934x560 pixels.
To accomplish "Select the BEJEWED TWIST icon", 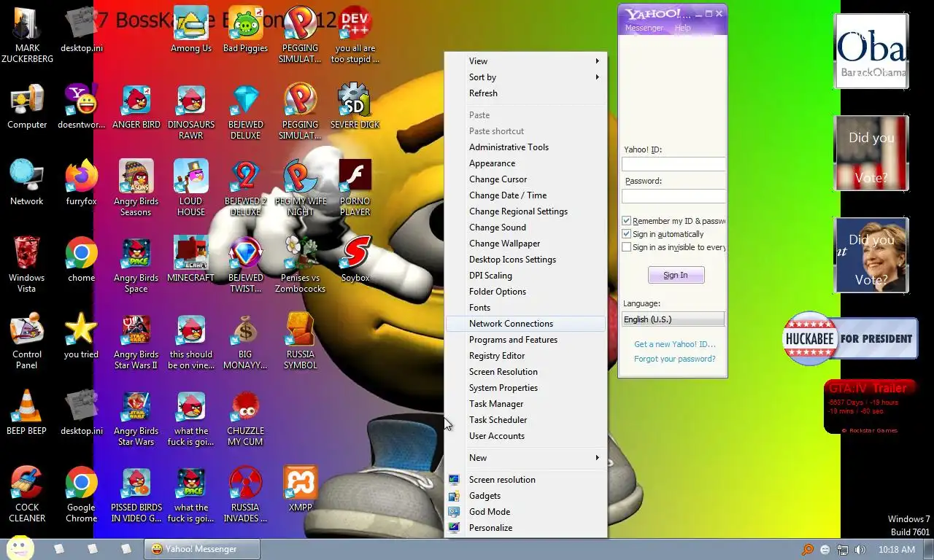I will pos(245,265).
